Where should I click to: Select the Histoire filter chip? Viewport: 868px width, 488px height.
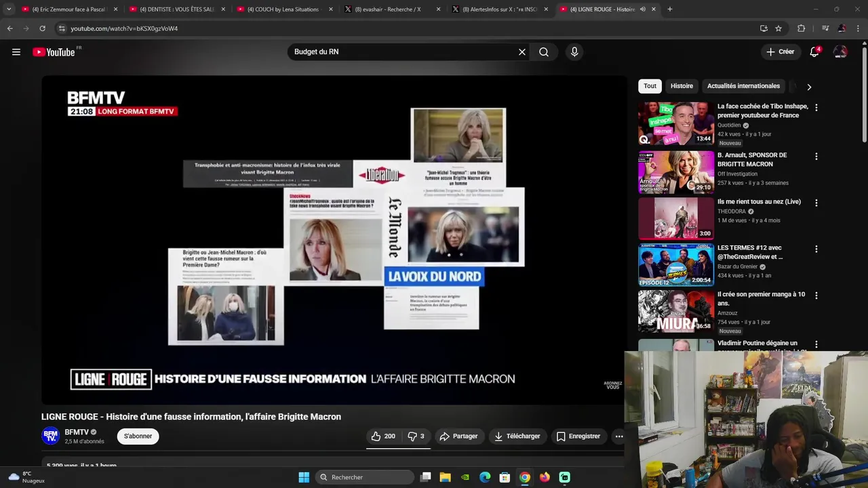(682, 86)
